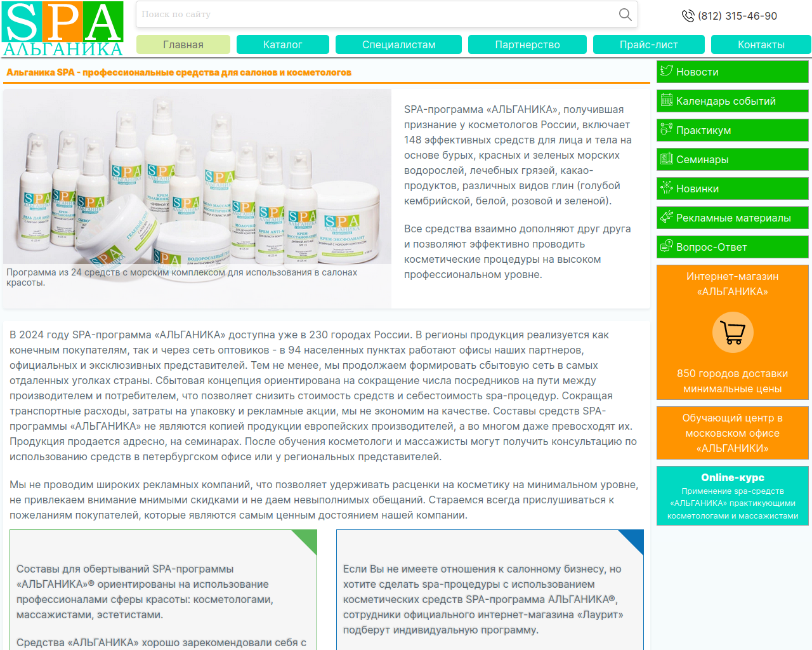Screen dimensions: 812x650
Task: Click the card text 'Если Вы не имеете отношения'
Action: point(483,599)
